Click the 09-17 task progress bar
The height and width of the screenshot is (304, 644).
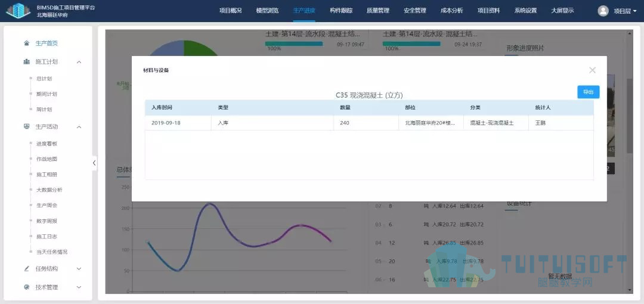(x=293, y=44)
